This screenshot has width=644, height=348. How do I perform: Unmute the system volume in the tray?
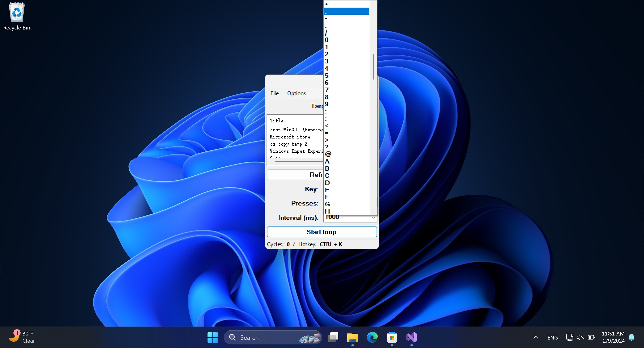click(x=580, y=337)
